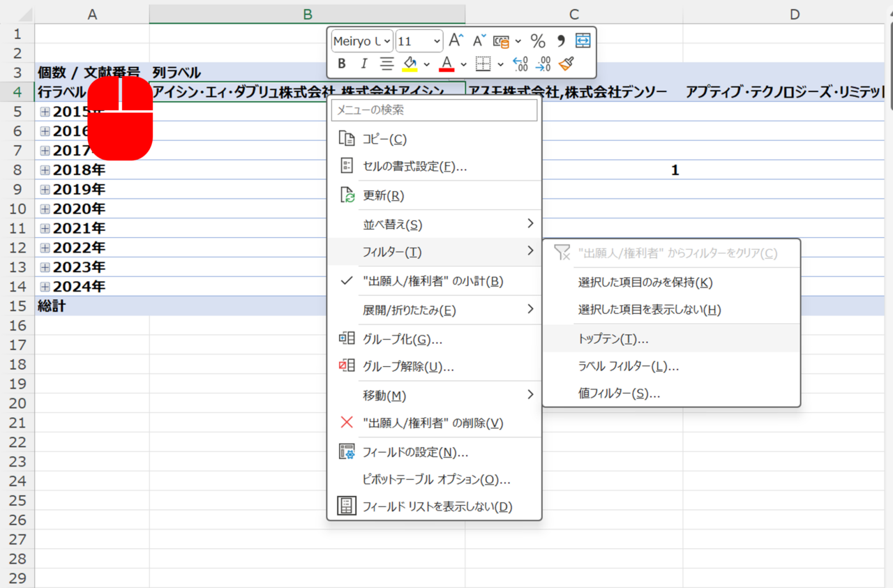Expand the 2021年 row group
893x588 pixels.
(45, 229)
